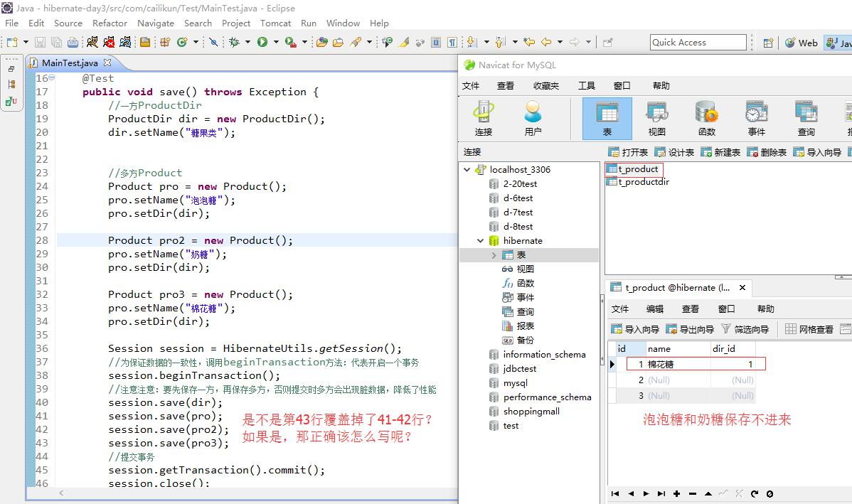Open the Navicat 收藏夹 menu

pos(546,86)
